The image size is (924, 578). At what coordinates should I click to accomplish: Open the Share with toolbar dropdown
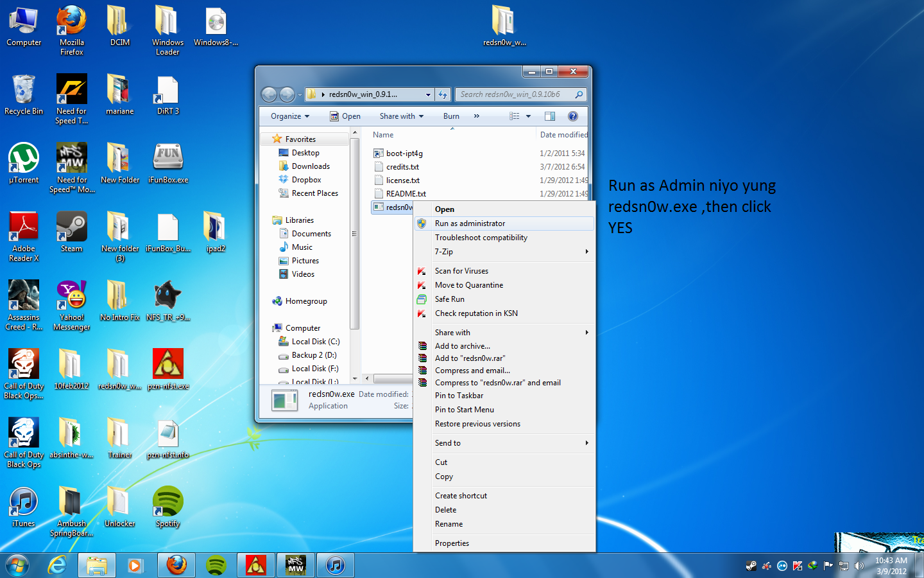[x=402, y=116]
